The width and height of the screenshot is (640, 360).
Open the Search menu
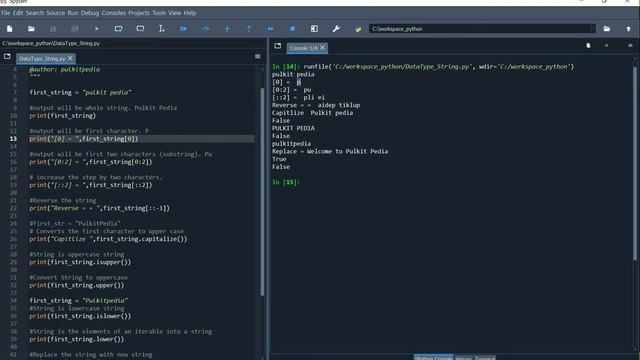pyautogui.click(x=35, y=13)
